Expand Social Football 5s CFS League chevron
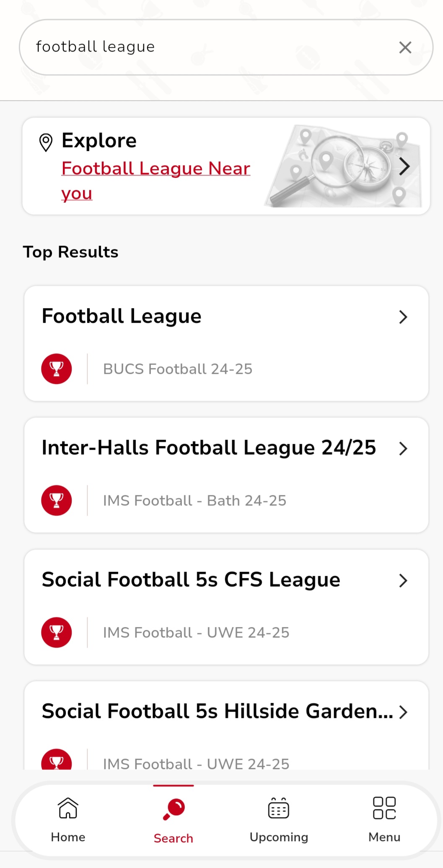443x868 pixels. [403, 580]
